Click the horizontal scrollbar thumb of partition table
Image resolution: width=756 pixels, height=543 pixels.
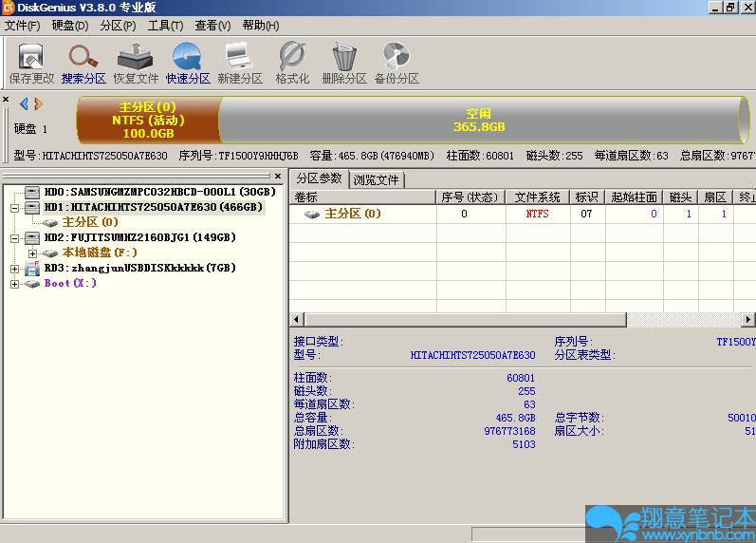466,320
